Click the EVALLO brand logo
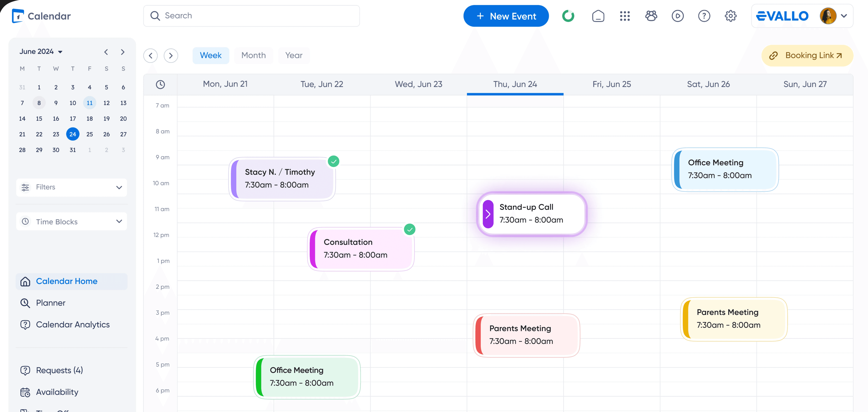The width and height of the screenshot is (868, 412). click(x=782, y=16)
